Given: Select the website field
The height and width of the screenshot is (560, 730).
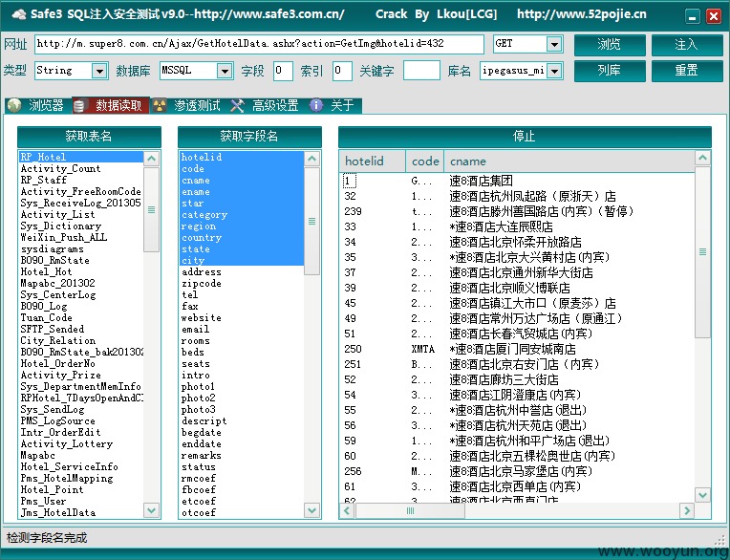Looking at the screenshot, I should point(242,317).
